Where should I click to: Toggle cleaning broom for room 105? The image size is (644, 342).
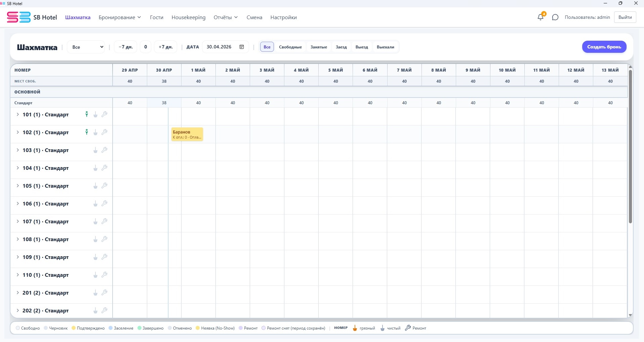pos(95,186)
